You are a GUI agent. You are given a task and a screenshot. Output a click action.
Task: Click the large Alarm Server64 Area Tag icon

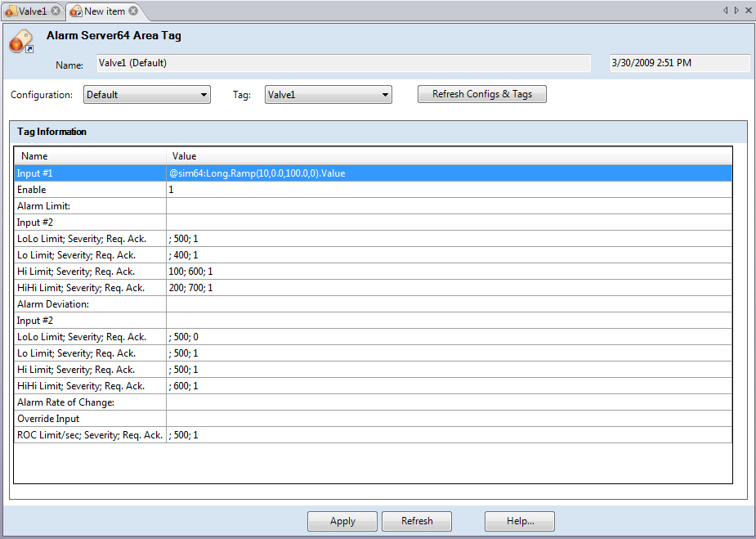click(x=20, y=42)
